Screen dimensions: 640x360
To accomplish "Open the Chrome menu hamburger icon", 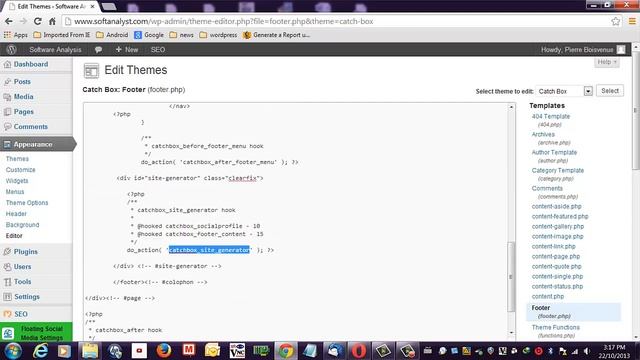I will (x=632, y=21).
